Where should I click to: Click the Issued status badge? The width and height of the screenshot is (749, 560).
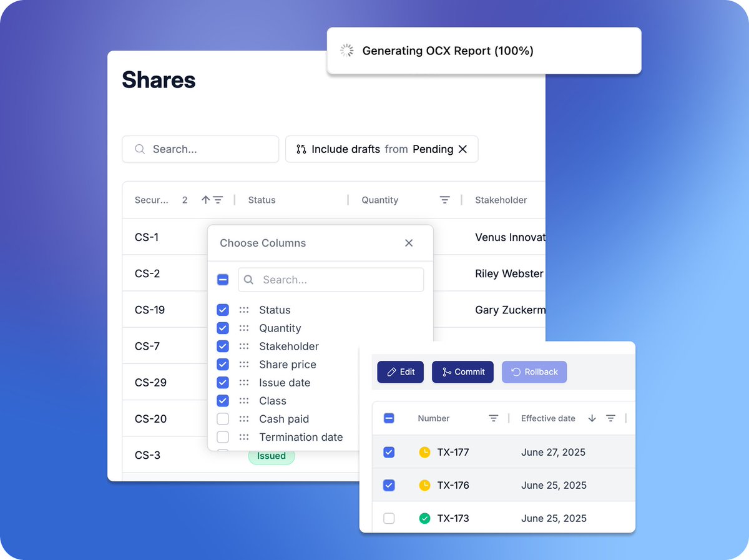click(x=272, y=456)
